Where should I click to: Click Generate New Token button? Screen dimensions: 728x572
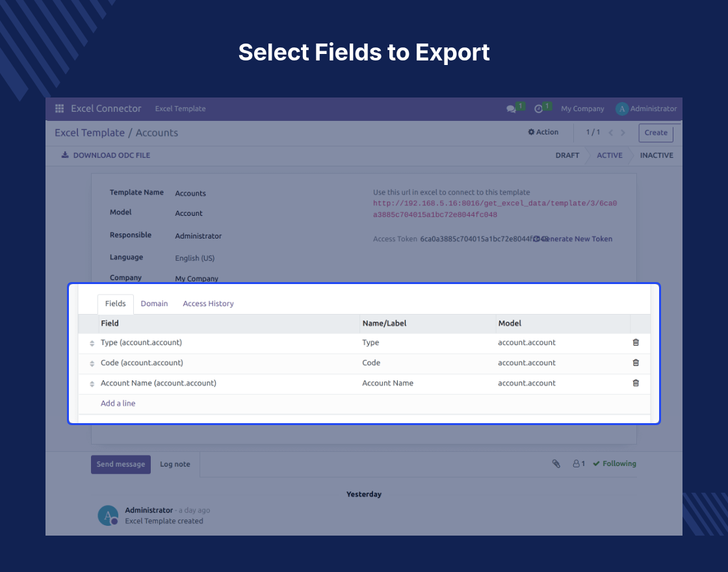(x=573, y=239)
